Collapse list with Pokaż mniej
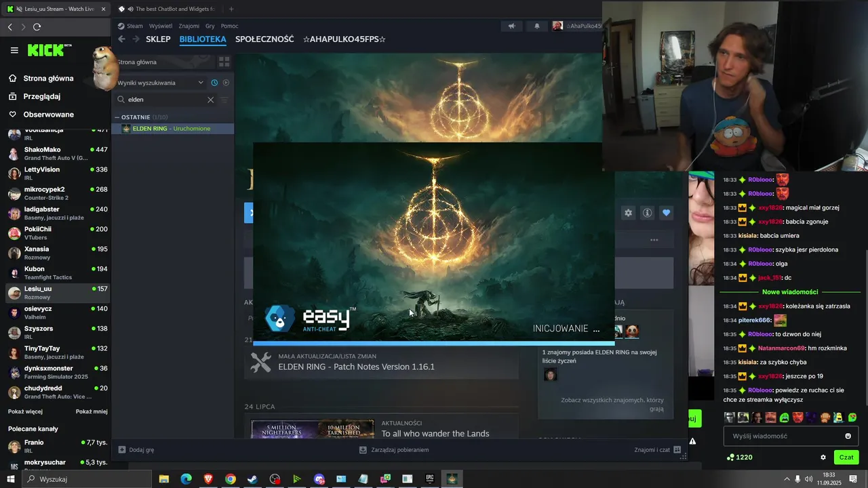The width and height of the screenshot is (868, 488). [x=92, y=411]
